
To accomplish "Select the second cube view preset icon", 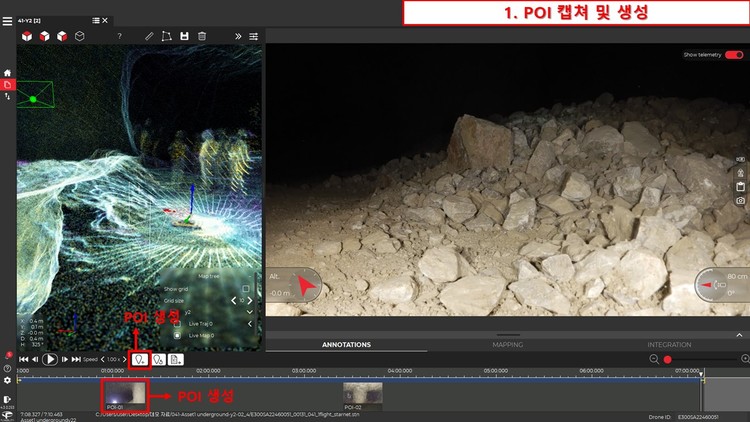I will 44,36.
